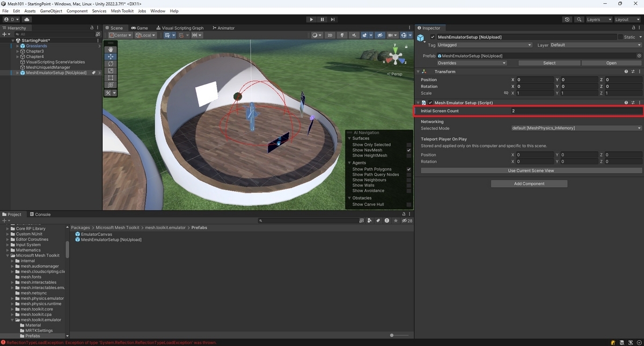644x346 pixels.
Task: Open the global search magnifier icon
Action: tap(579, 19)
